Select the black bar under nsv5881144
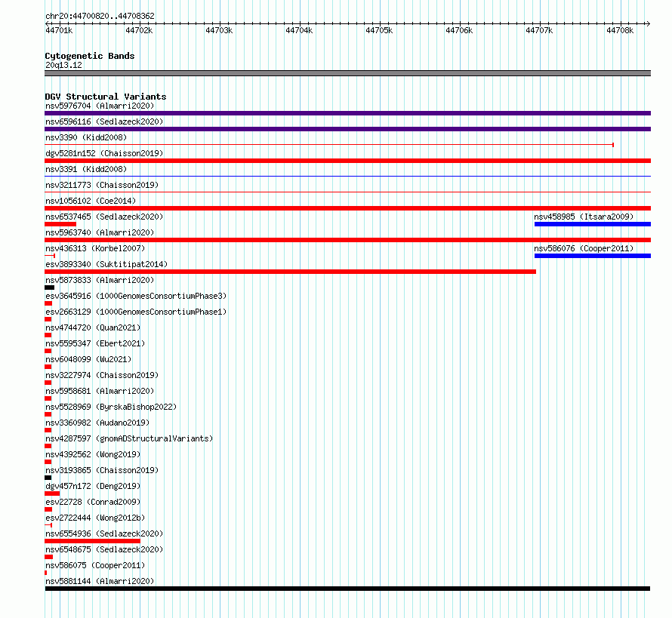 pos(347,589)
